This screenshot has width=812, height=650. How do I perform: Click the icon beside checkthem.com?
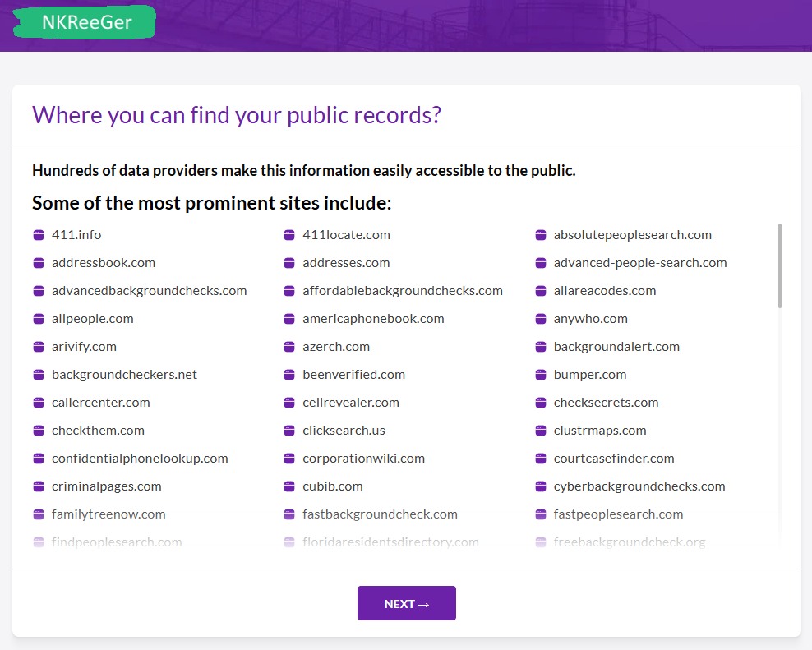(39, 431)
